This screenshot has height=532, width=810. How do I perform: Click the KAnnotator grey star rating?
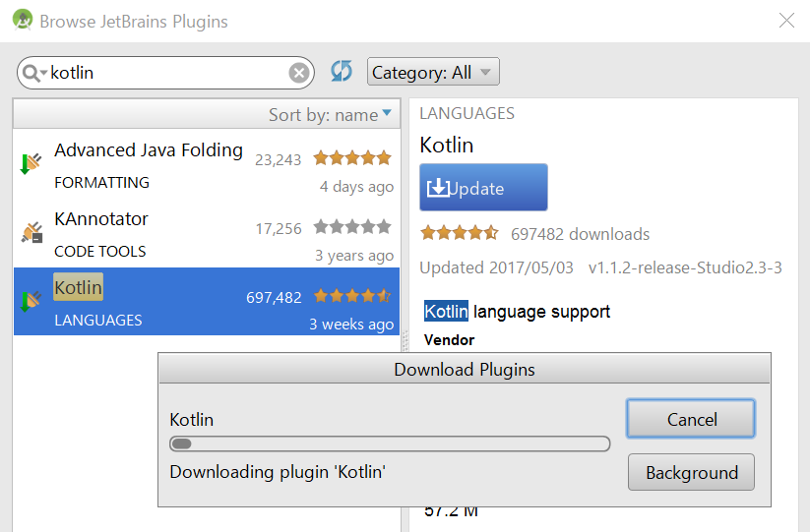[x=352, y=226]
